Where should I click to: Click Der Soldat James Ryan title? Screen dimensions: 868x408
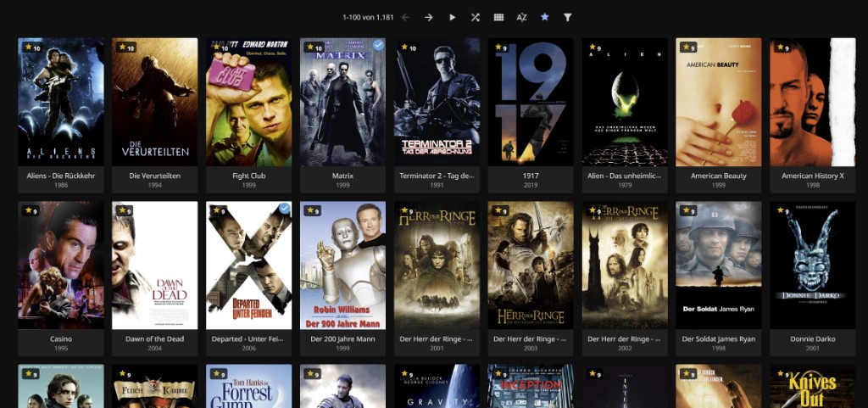click(719, 338)
